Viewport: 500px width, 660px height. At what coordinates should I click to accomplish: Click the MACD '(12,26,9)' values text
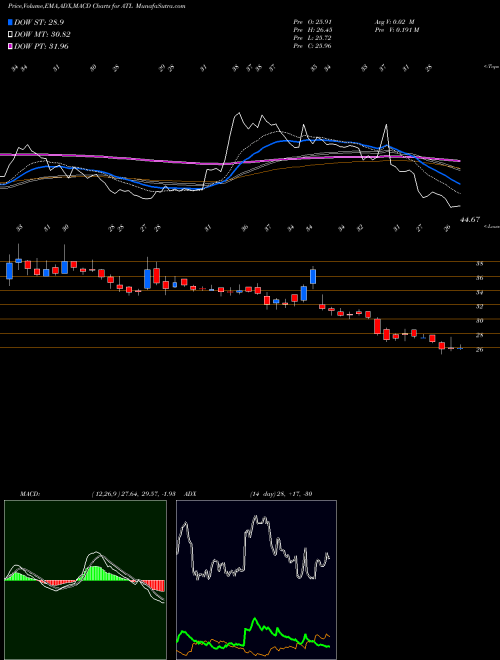[x=136, y=494]
